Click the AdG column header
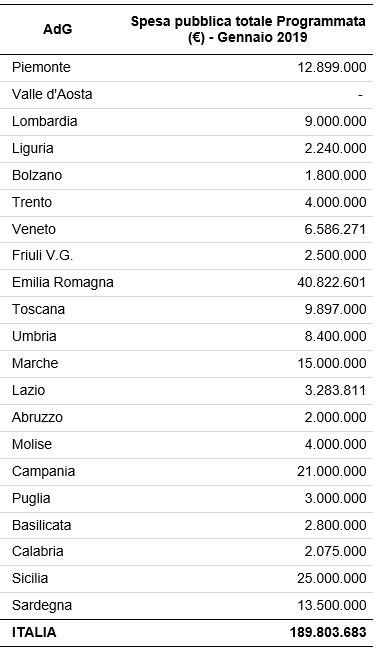Screen dimensions: 378x653 (57, 29)
